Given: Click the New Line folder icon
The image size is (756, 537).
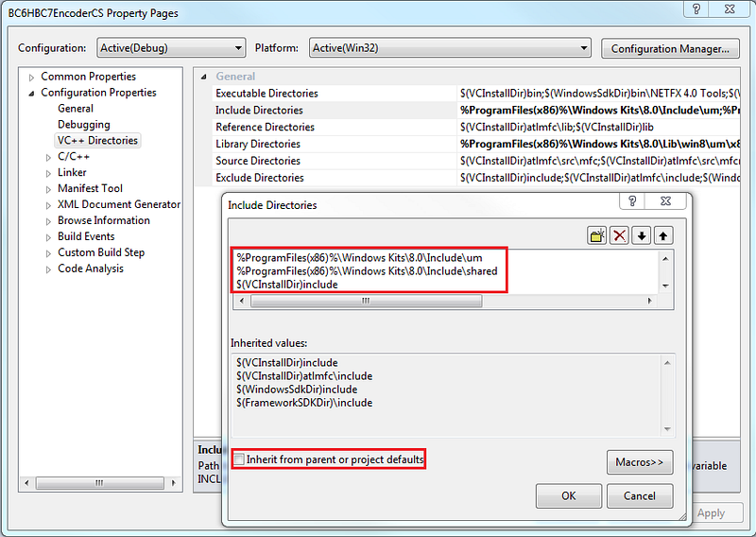Looking at the screenshot, I should pyautogui.click(x=597, y=236).
